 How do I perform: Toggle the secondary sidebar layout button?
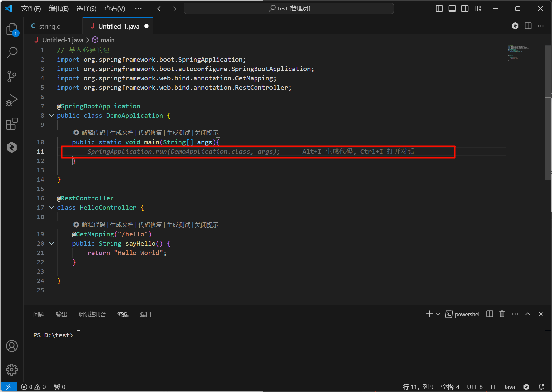pos(465,9)
